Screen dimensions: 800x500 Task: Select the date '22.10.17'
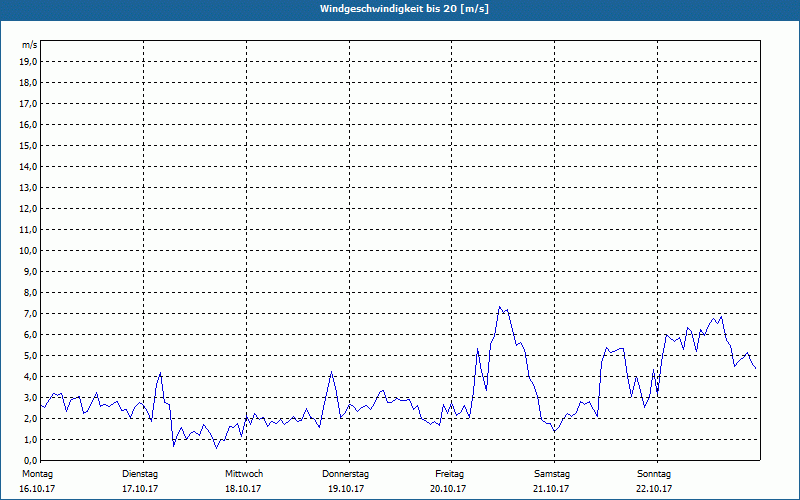[x=654, y=489]
